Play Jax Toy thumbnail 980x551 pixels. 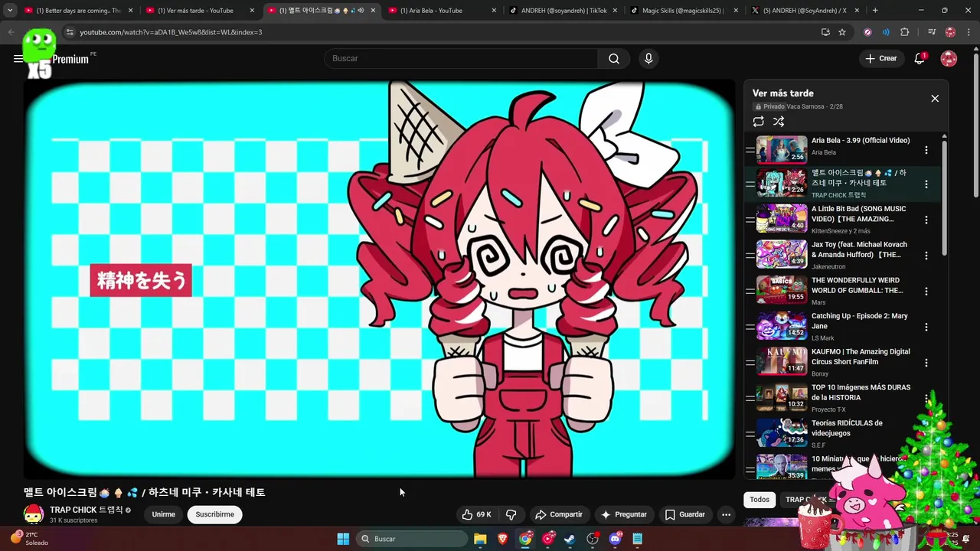[782, 256]
